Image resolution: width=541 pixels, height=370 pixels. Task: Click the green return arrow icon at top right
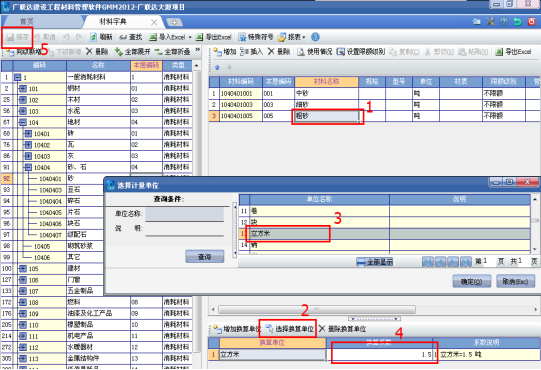[517, 21]
